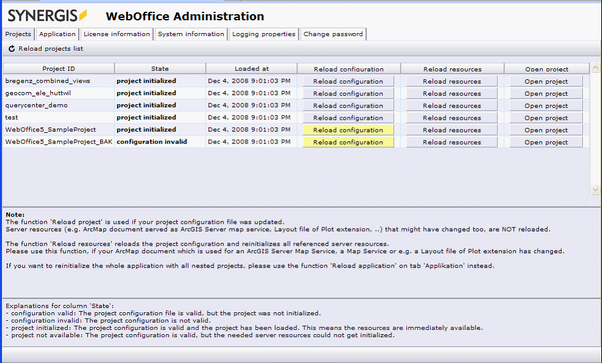The image size is (602, 363).
Task: Click the WebOffice Administration heading
Action: (x=185, y=16)
